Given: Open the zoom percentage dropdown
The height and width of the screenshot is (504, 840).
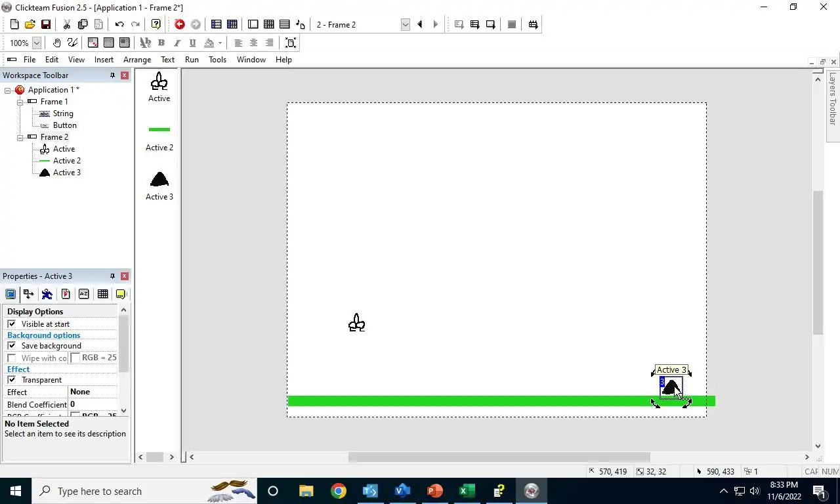Looking at the screenshot, I should click(37, 43).
